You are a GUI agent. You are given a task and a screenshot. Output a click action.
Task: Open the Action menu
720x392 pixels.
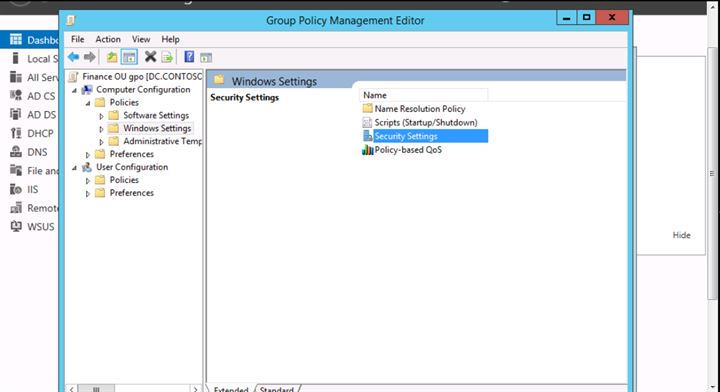(108, 39)
